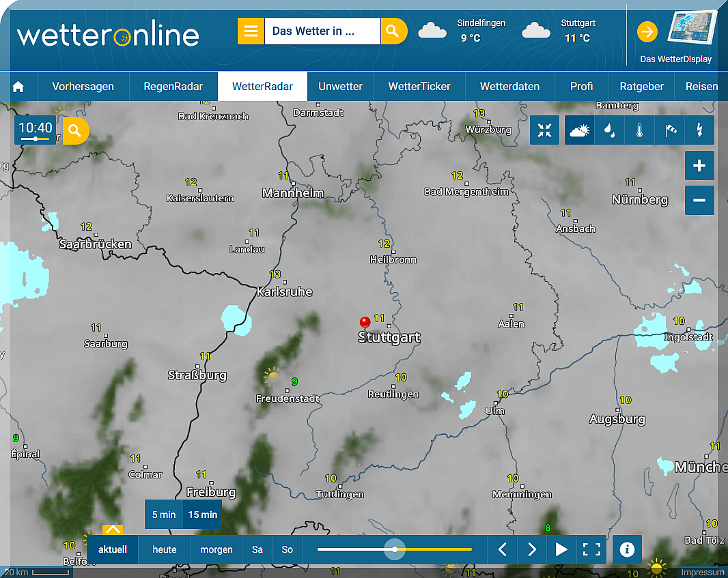Open the hamburger menu next to search

[251, 31]
